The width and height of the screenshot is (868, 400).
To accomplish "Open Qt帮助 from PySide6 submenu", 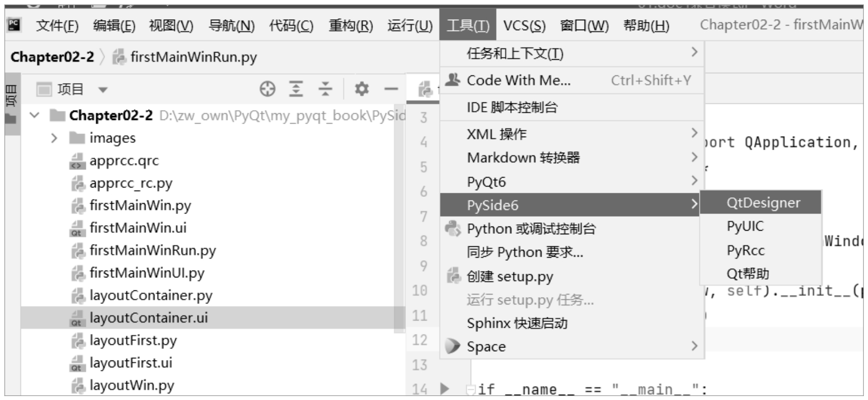I will 761,274.
